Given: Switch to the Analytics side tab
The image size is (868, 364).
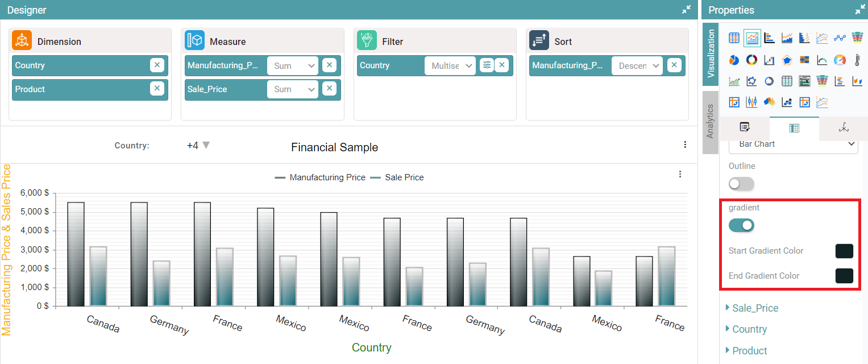Looking at the screenshot, I should pyautogui.click(x=710, y=122).
